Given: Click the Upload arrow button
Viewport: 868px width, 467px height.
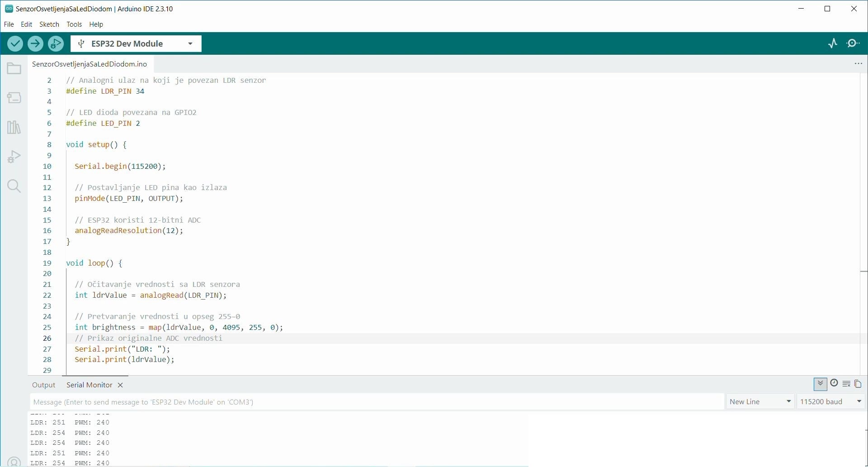Looking at the screenshot, I should pyautogui.click(x=35, y=43).
